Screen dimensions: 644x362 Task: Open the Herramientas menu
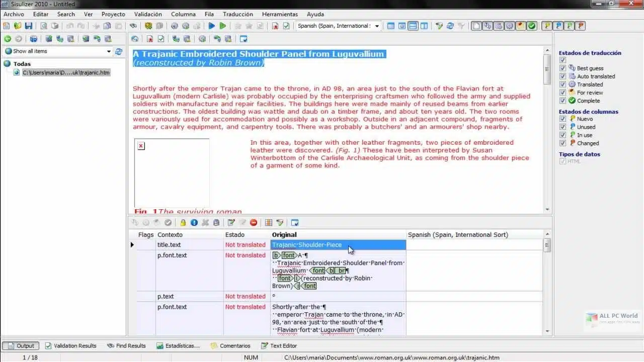tap(280, 14)
